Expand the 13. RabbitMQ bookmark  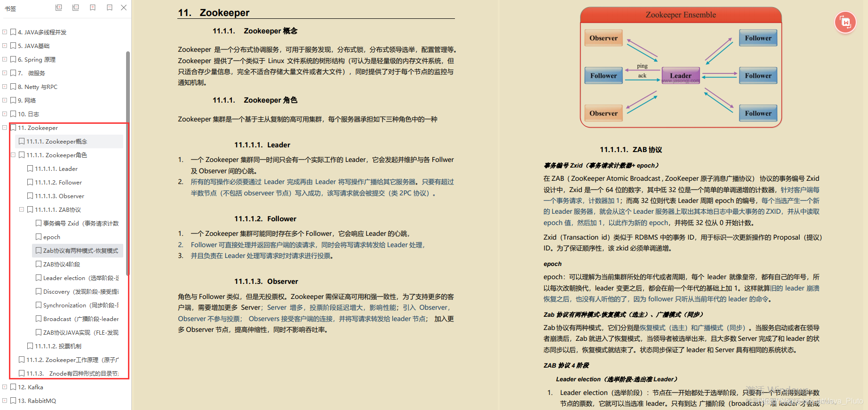point(5,401)
